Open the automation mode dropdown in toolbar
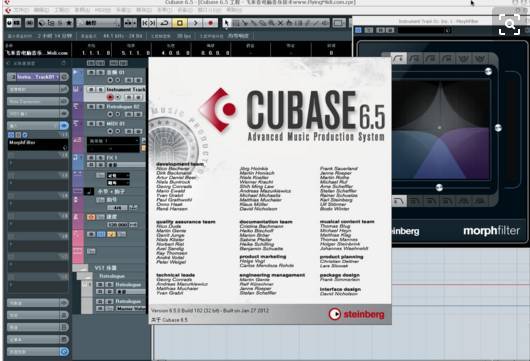 tap(98, 23)
